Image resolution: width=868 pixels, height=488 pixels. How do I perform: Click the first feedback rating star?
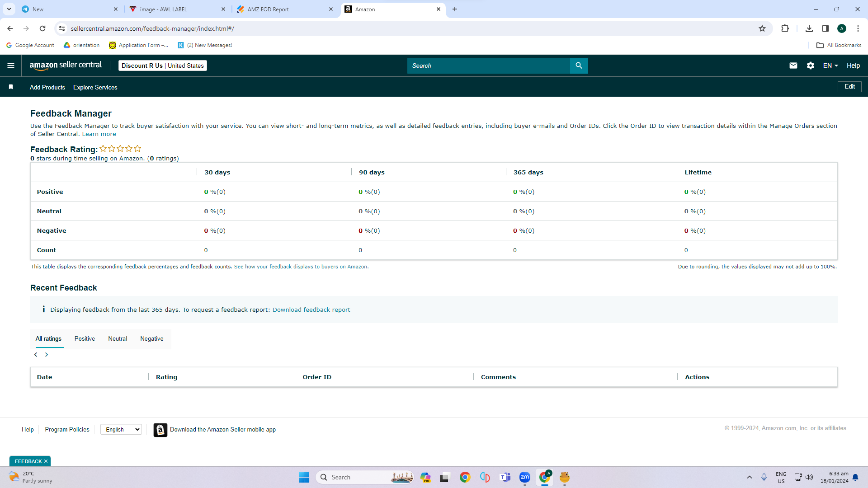[x=103, y=149]
